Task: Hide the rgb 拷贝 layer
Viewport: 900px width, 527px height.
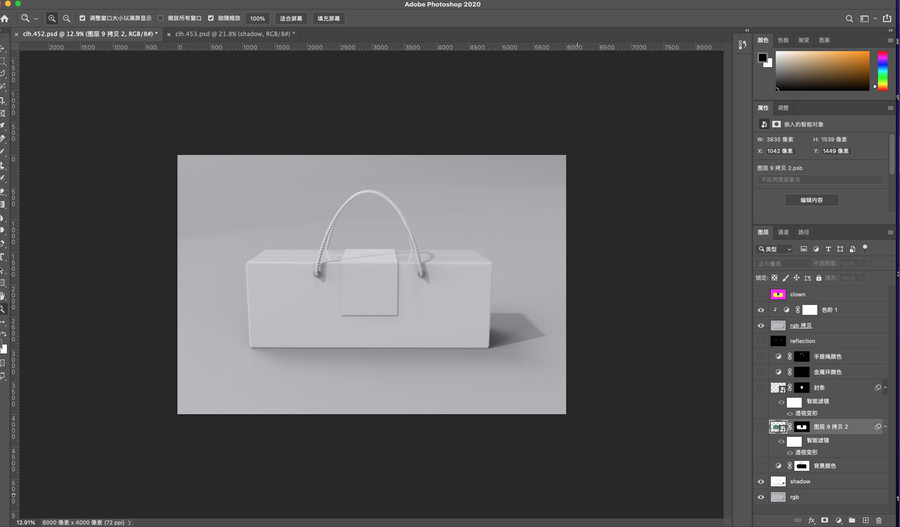Action: point(761,326)
